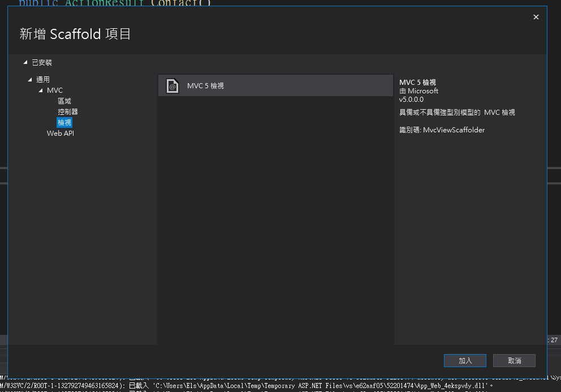Select the MVC 5 檢視 list item text
The width and height of the screenshot is (561, 392).
(x=205, y=86)
